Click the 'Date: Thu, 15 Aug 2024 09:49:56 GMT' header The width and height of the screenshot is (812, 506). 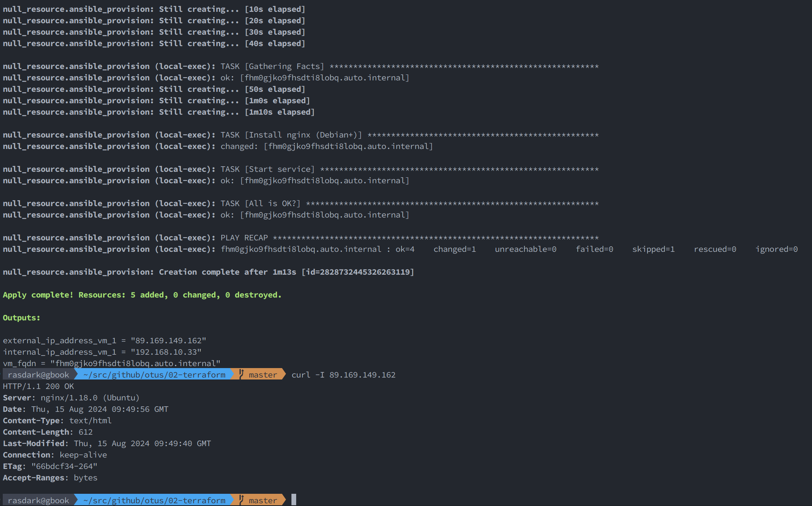click(86, 409)
